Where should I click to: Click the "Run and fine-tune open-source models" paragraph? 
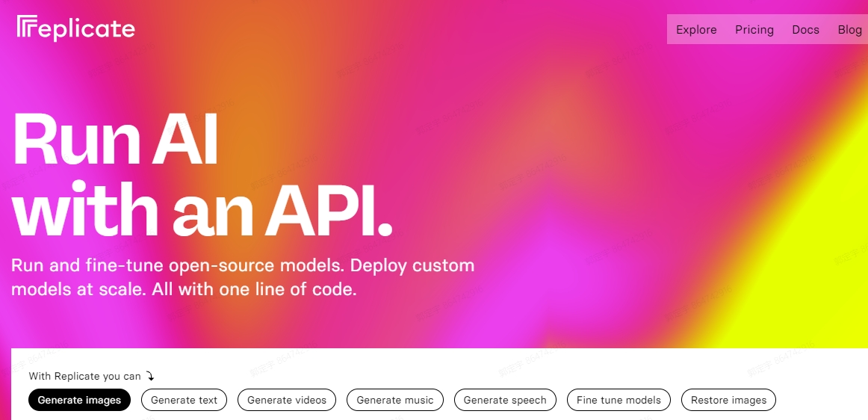[x=243, y=277]
